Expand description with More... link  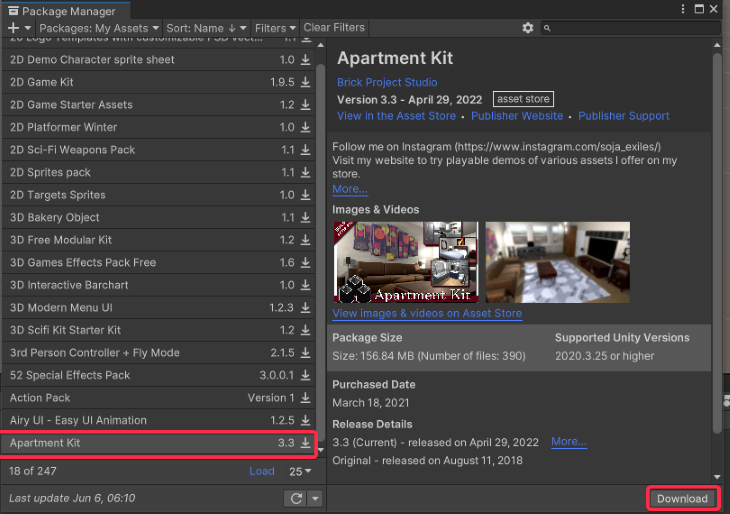tap(350, 189)
